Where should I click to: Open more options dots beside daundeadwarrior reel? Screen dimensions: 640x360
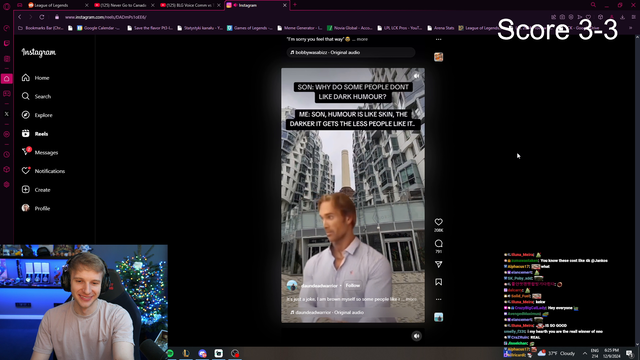click(x=438, y=299)
